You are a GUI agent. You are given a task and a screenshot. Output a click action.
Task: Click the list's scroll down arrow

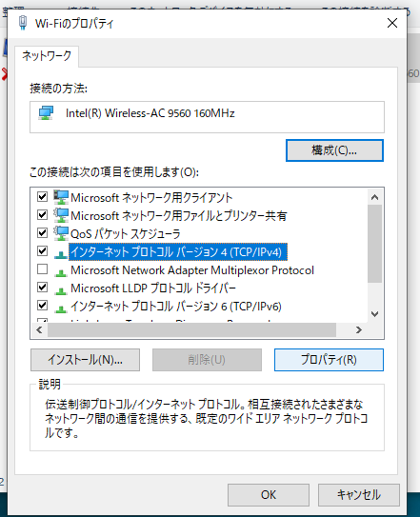pos(374,314)
